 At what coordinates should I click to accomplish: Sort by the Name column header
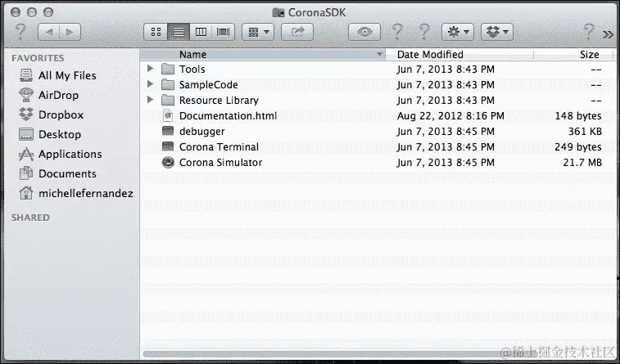click(263, 55)
